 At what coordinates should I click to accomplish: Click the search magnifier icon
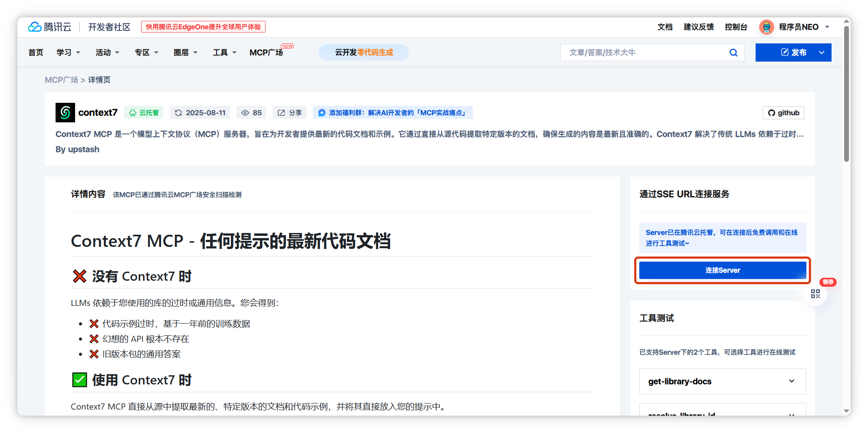pyautogui.click(x=733, y=52)
